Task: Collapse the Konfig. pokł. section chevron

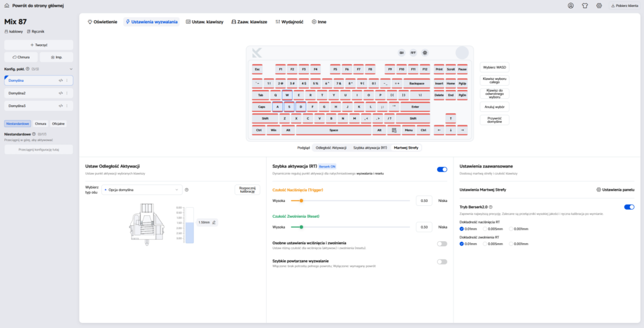Action: pos(71,69)
